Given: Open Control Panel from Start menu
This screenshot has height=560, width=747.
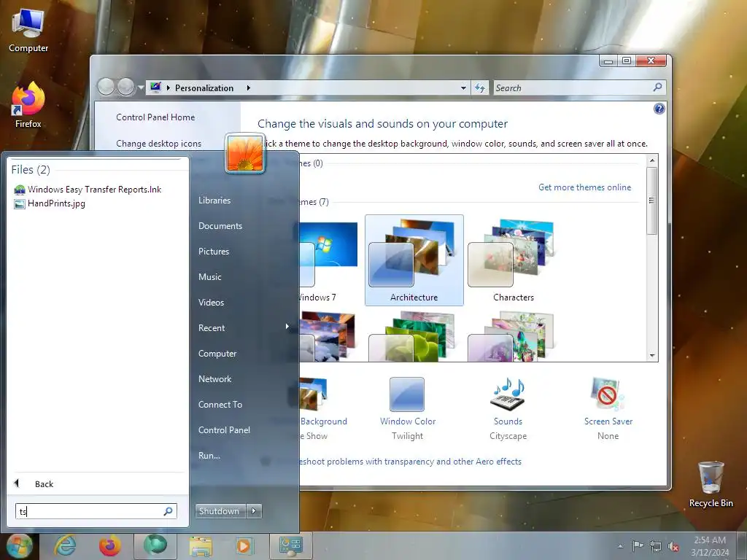Looking at the screenshot, I should tap(224, 430).
